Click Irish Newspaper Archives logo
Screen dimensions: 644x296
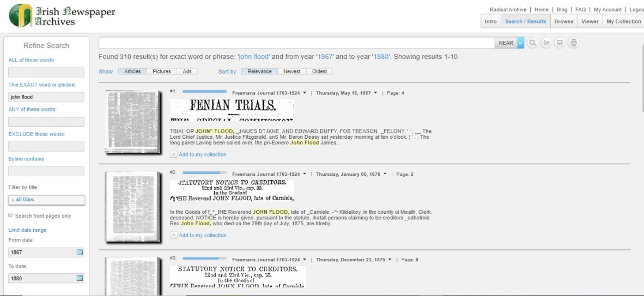point(62,16)
